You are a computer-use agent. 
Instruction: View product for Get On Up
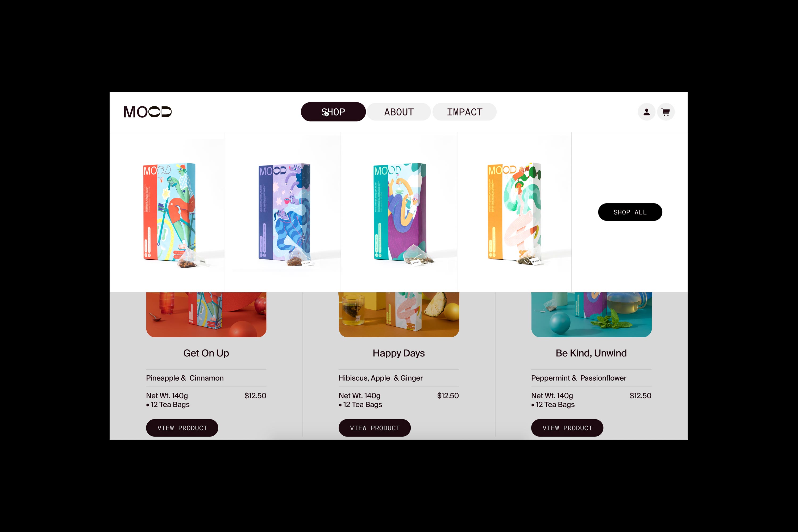pyautogui.click(x=182, y=428)
